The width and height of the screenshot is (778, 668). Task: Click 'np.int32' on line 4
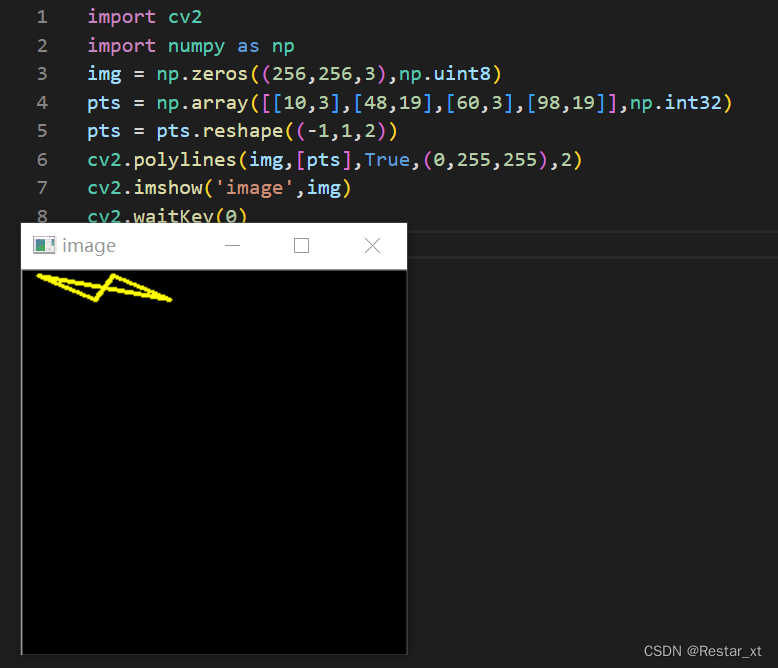[675, 103]
